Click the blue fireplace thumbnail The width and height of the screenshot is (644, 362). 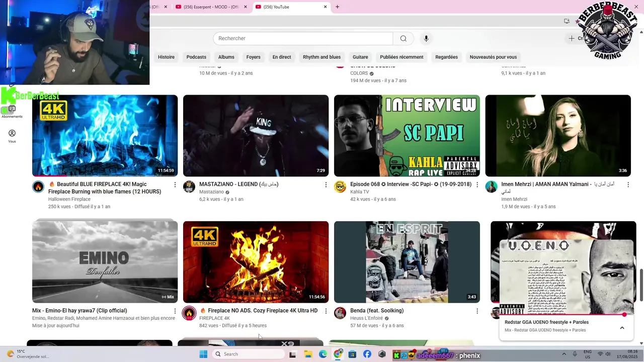(x=105, y=136)
